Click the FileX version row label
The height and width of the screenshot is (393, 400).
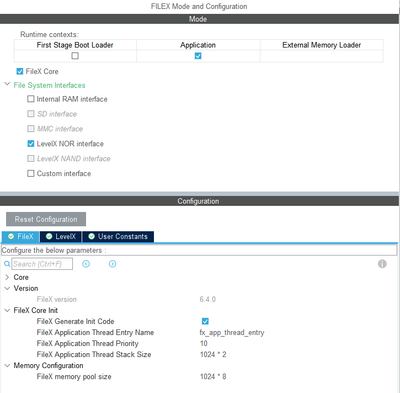click(x=57, y=299)
